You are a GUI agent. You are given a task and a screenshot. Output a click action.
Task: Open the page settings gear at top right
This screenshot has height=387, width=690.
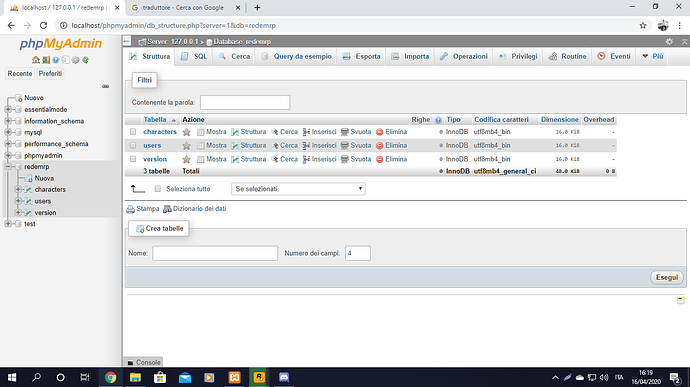pyautogui.click(x=669, y=41)
